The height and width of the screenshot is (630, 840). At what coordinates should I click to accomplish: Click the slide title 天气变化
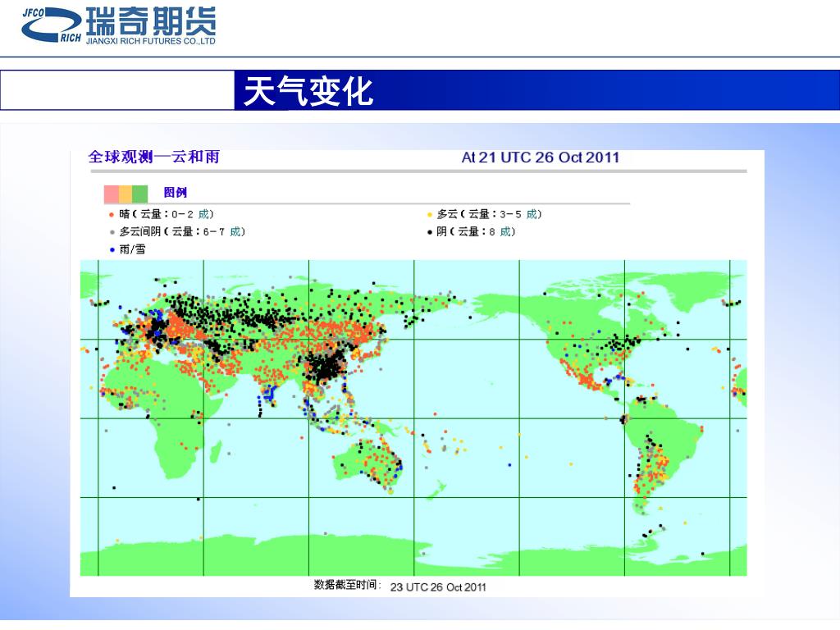[x=308, y=90]
